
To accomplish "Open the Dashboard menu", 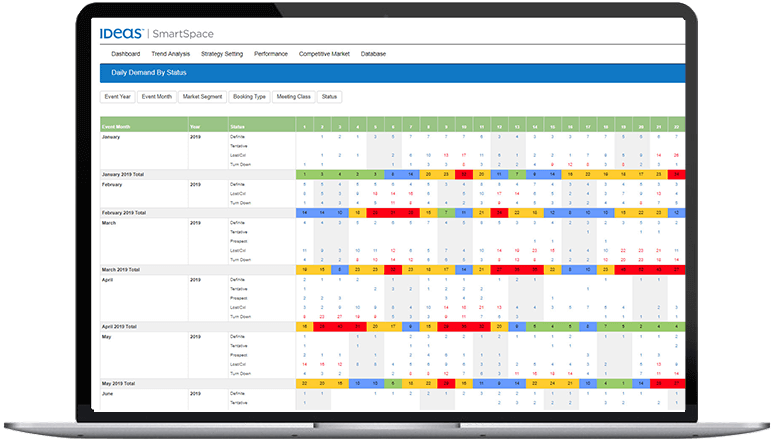I will point(126,54).
